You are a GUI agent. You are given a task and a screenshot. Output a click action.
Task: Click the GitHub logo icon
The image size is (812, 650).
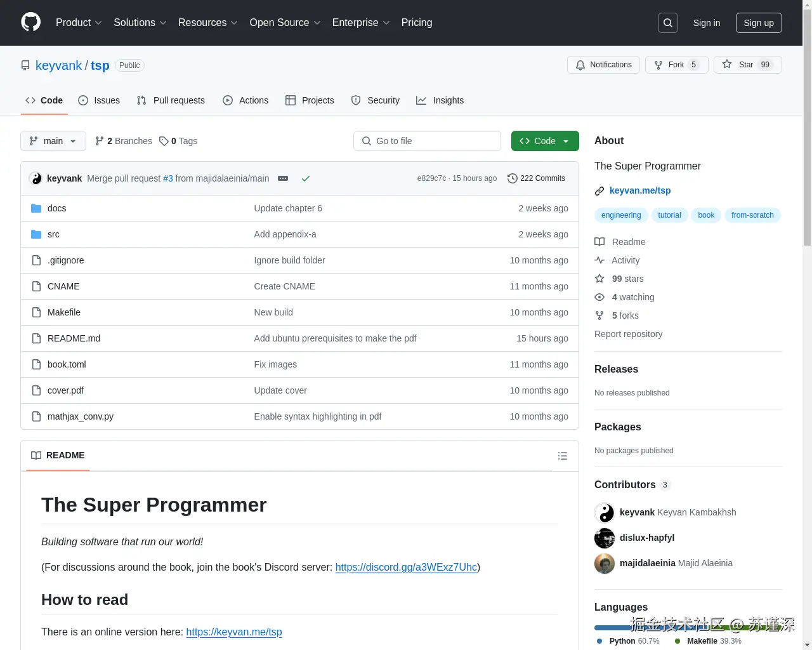point(30,22)
